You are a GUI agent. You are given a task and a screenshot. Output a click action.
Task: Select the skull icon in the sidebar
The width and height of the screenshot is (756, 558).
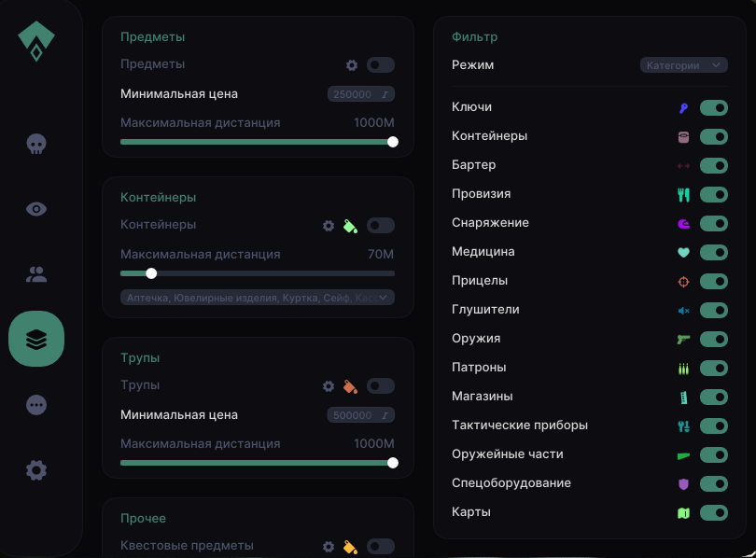[35, 144]
